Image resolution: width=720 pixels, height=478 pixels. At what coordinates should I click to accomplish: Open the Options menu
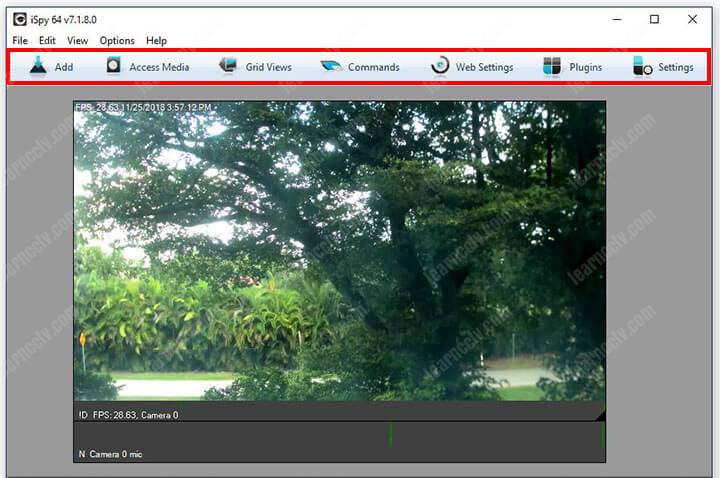[x=117, y=41]
